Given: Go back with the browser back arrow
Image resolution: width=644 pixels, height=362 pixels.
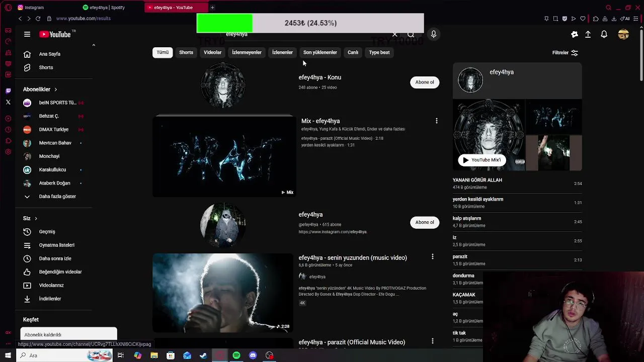Looking at the screenshot, I should coord(20,19).
